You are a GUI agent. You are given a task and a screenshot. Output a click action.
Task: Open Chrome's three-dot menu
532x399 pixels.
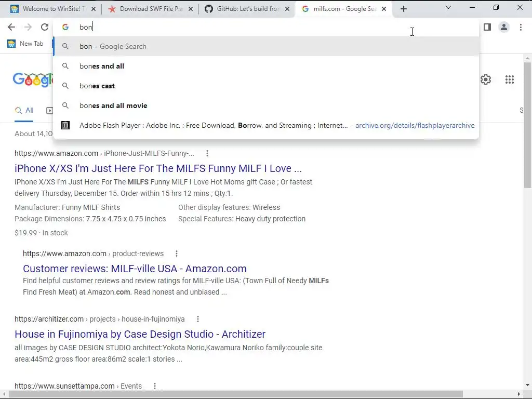tap(521, 27)
